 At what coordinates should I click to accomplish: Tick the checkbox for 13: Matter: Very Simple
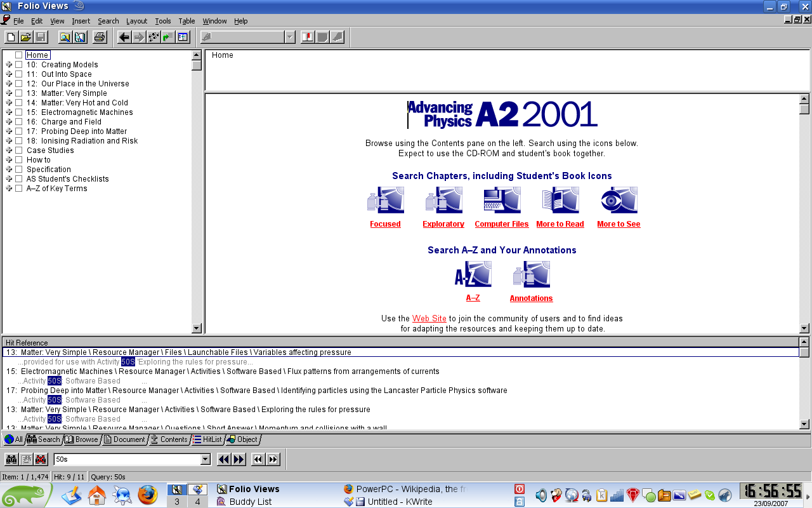click(x=19, y=93)
